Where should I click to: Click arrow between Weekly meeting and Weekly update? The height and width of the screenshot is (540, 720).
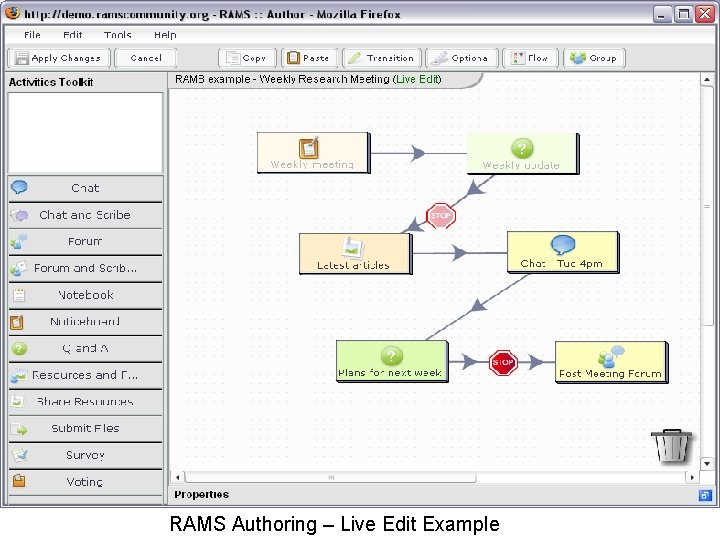click(x=417, y=153)
